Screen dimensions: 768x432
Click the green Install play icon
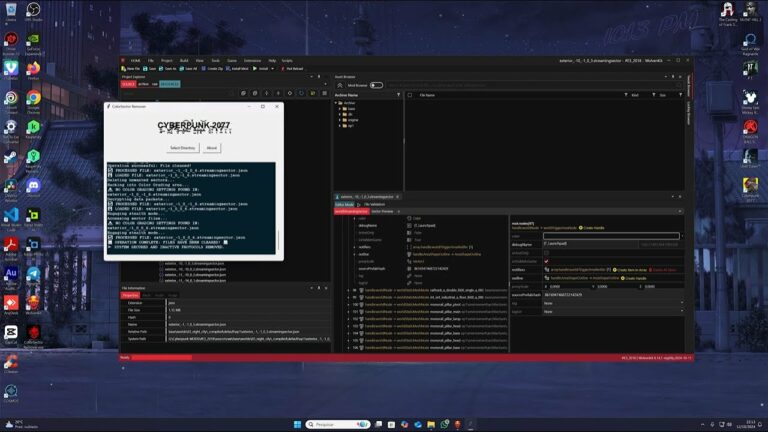255,69
